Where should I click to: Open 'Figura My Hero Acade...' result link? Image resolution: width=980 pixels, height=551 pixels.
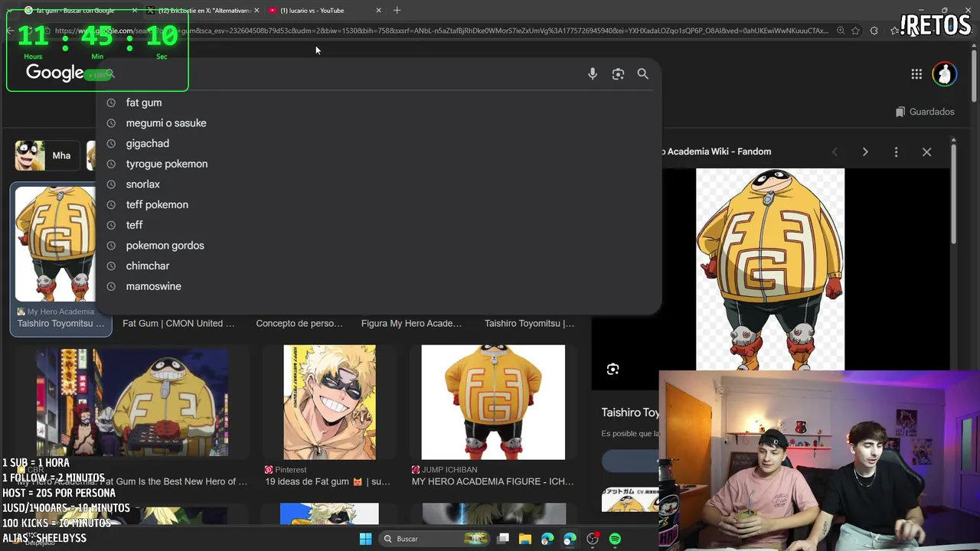(x=411, y=324)
